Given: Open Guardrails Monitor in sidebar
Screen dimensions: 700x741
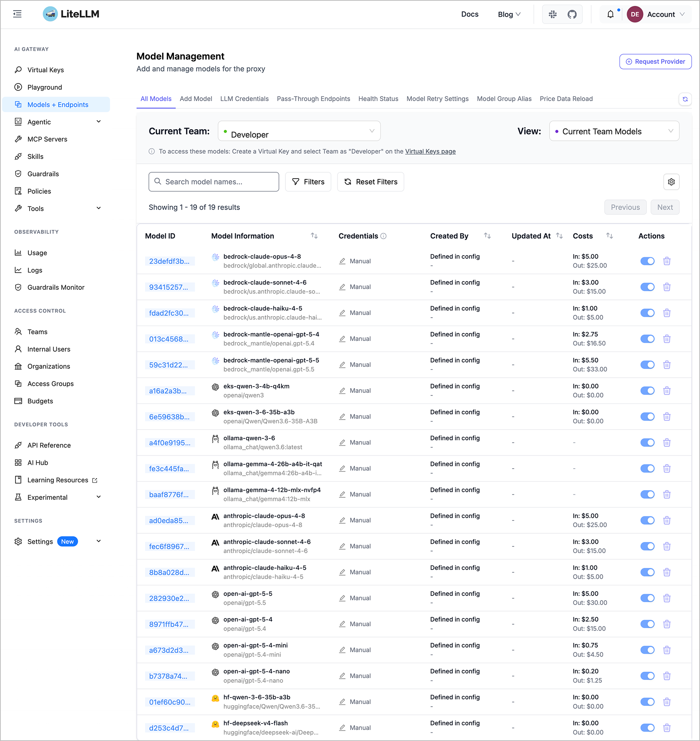Looking at the screenshot, I should pos(56,287).
